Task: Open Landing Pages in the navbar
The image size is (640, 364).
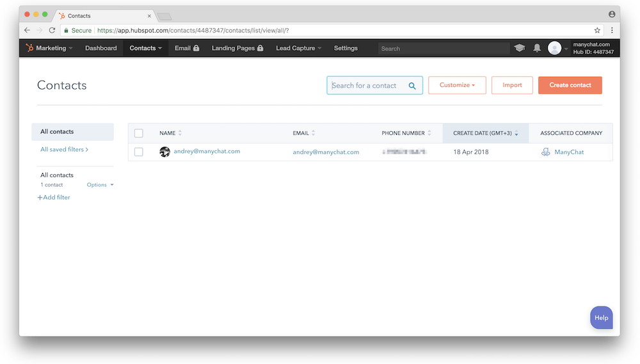Action: pyautogui.click(x=237, y=48)
